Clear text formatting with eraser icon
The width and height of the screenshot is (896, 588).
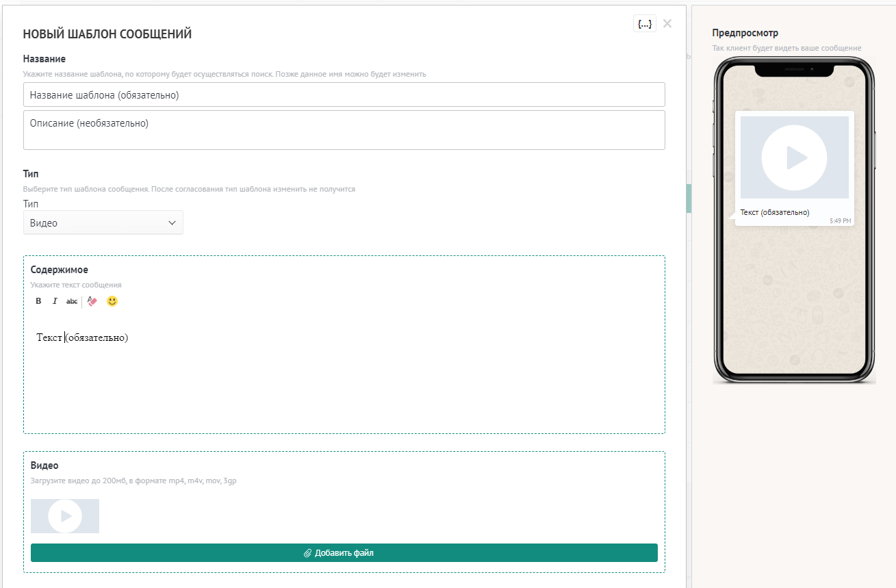point(92,301)
